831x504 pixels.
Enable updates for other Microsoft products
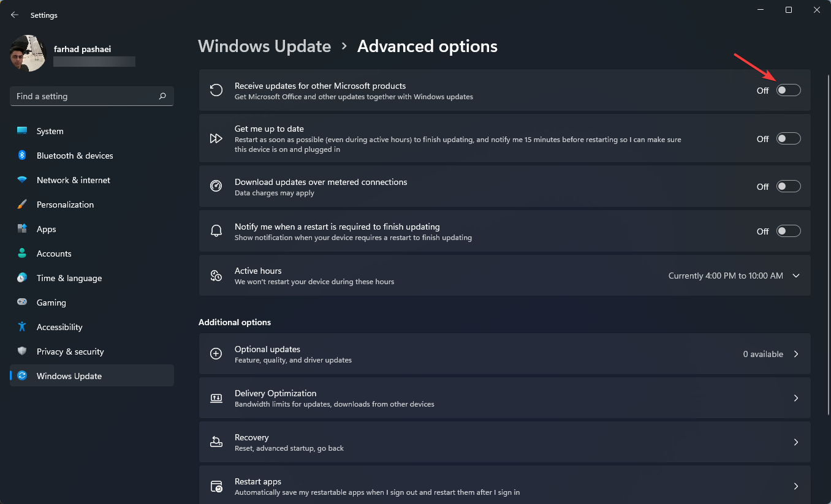[789, 89]
